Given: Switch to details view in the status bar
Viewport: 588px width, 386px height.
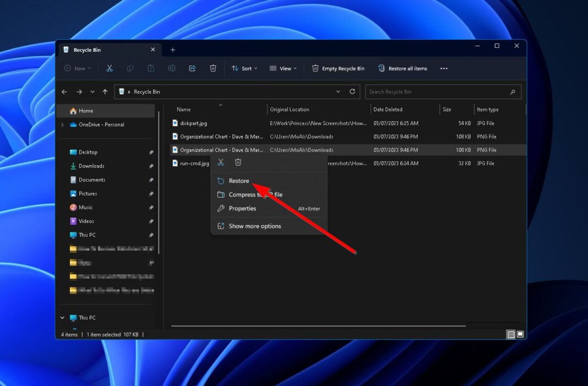Looking at the screenshot, I should click(510, 334).
